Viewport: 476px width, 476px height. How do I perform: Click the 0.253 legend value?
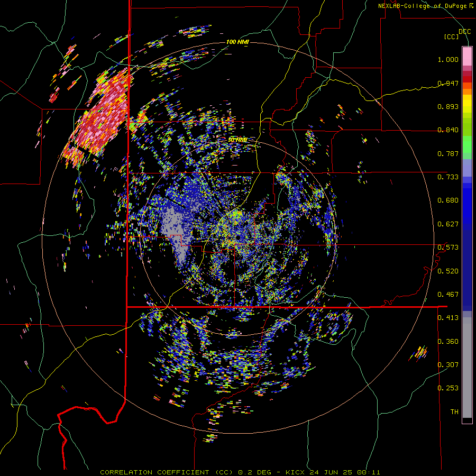coord(448,388)
